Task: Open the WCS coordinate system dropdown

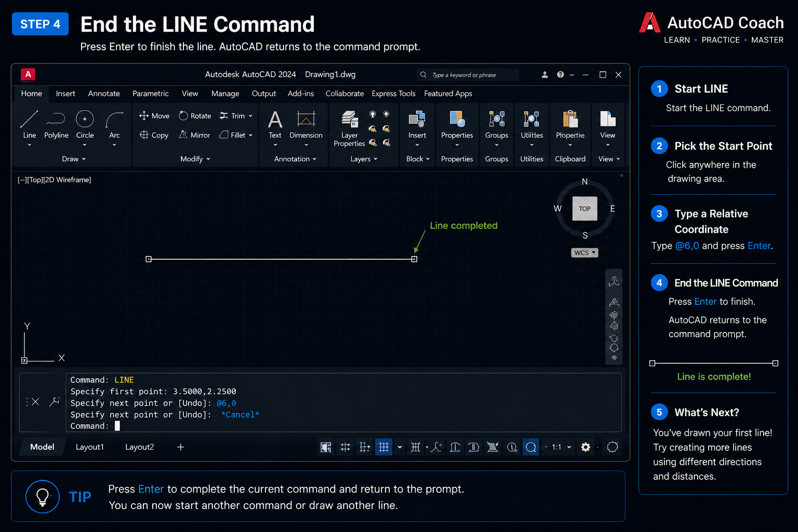Action: point(585,252)
